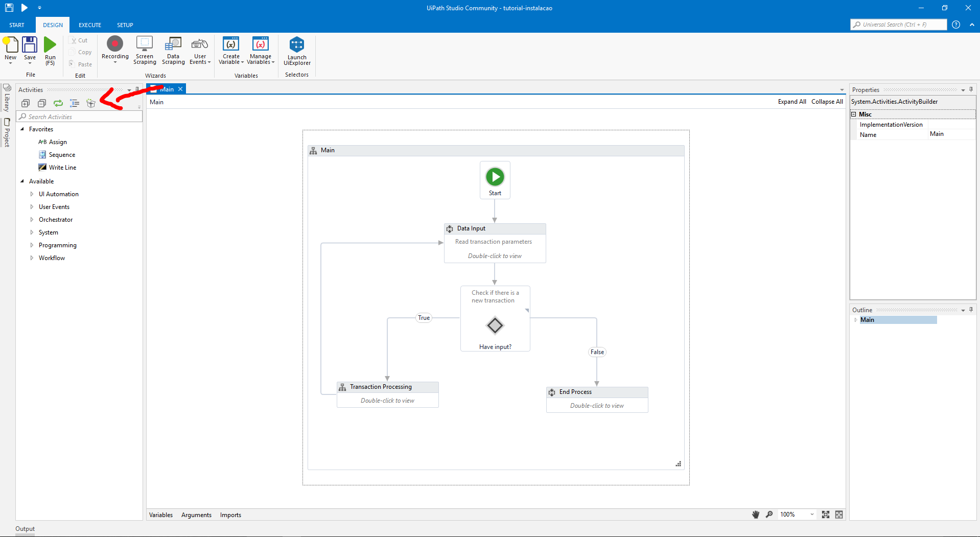Focus the Universal Search box
Viewport: 980px width, 537px height.
[x=899, y=25]
